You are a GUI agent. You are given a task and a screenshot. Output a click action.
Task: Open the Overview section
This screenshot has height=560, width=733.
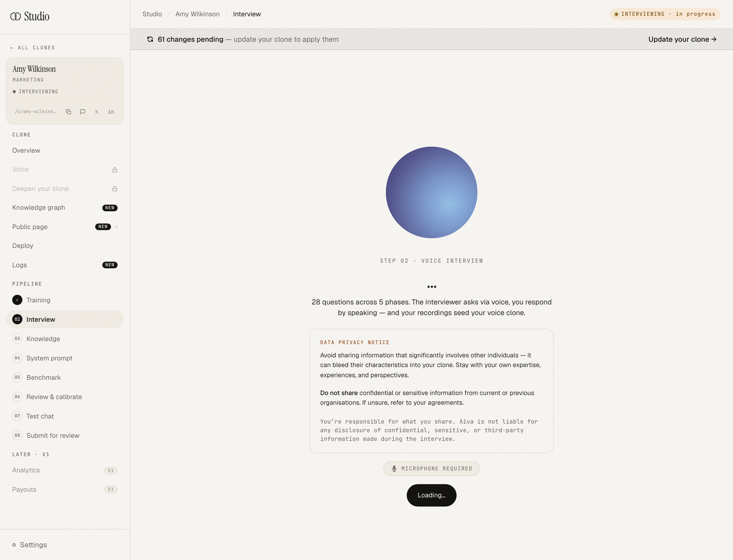pos(65,151)
